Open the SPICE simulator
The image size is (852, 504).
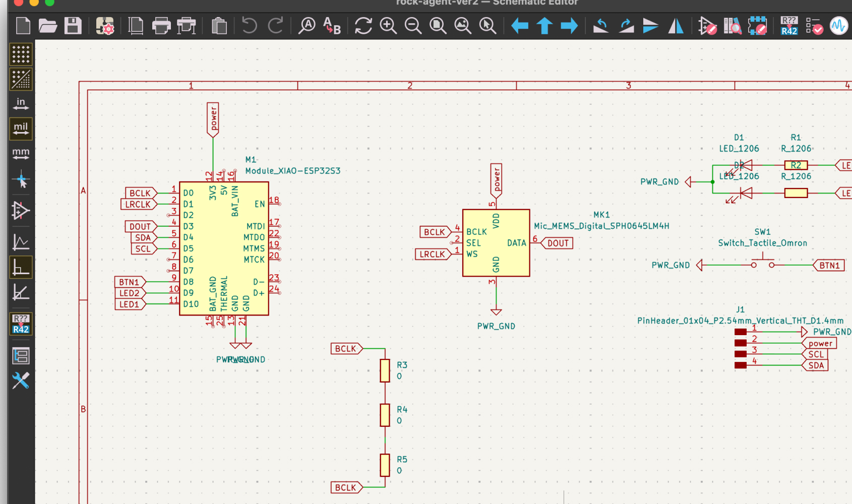838,26
